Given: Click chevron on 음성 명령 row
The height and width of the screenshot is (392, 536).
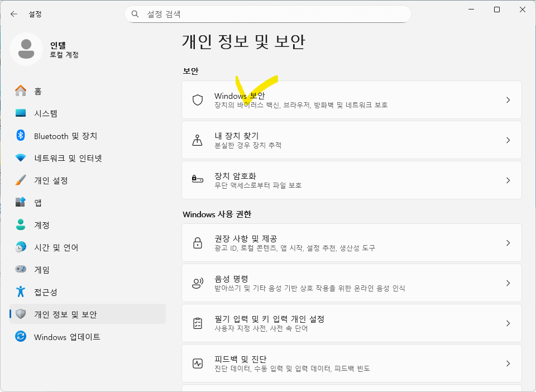Looking at the screenshot, I should 508,283.
